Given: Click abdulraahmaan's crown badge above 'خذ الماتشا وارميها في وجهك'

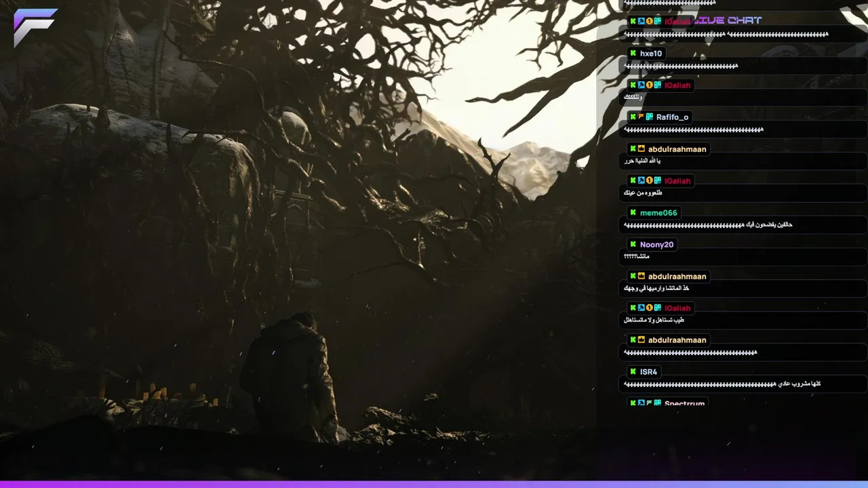Looking at the screenshot, I should (642, 277).
